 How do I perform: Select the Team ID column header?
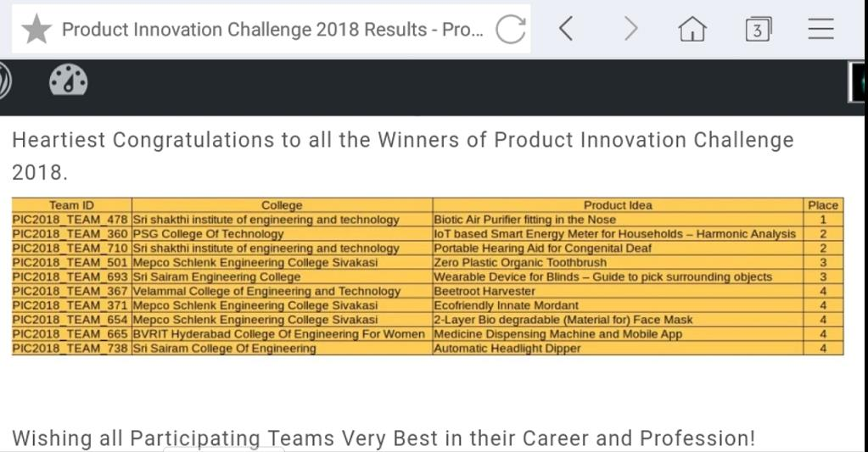72,204
